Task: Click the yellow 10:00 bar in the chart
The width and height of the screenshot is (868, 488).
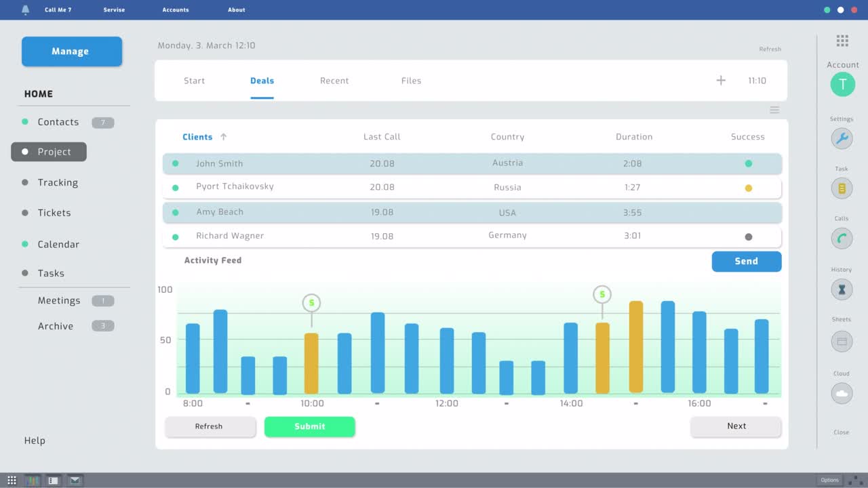Action: 311,363
